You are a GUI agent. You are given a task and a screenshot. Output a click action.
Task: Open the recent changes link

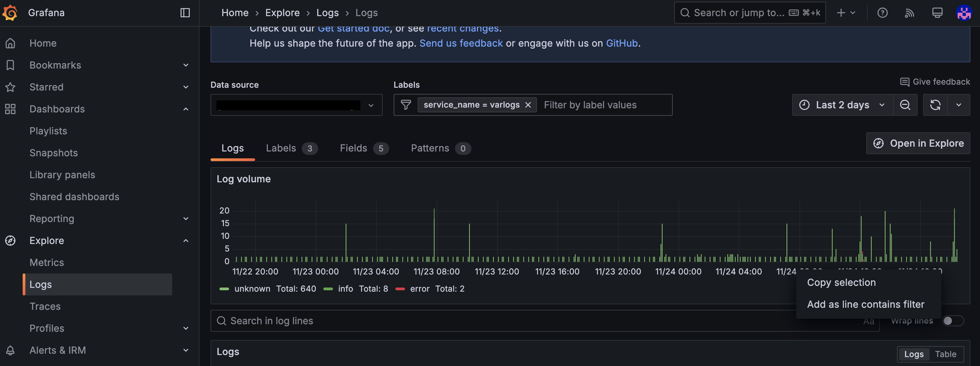pos(463,29)
